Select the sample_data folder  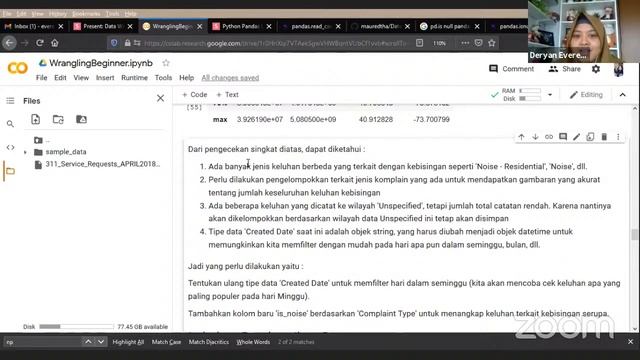pyautogui.click(x=66, y=152)
